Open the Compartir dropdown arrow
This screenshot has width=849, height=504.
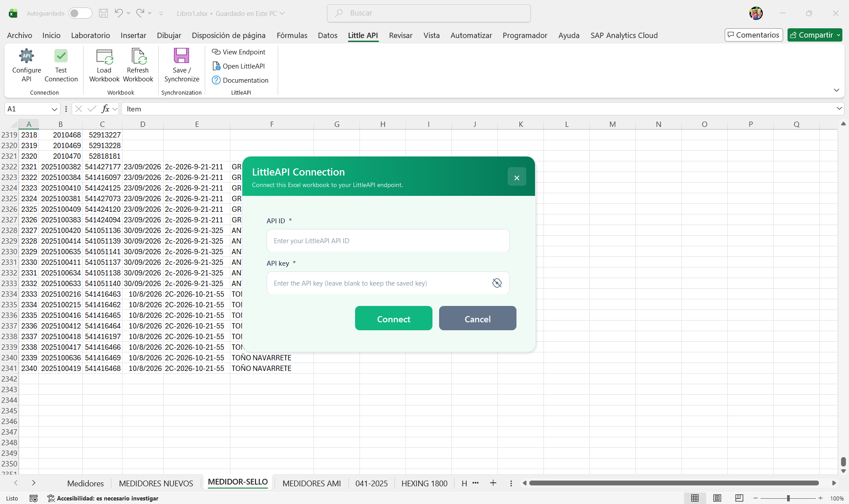(838, 35)
